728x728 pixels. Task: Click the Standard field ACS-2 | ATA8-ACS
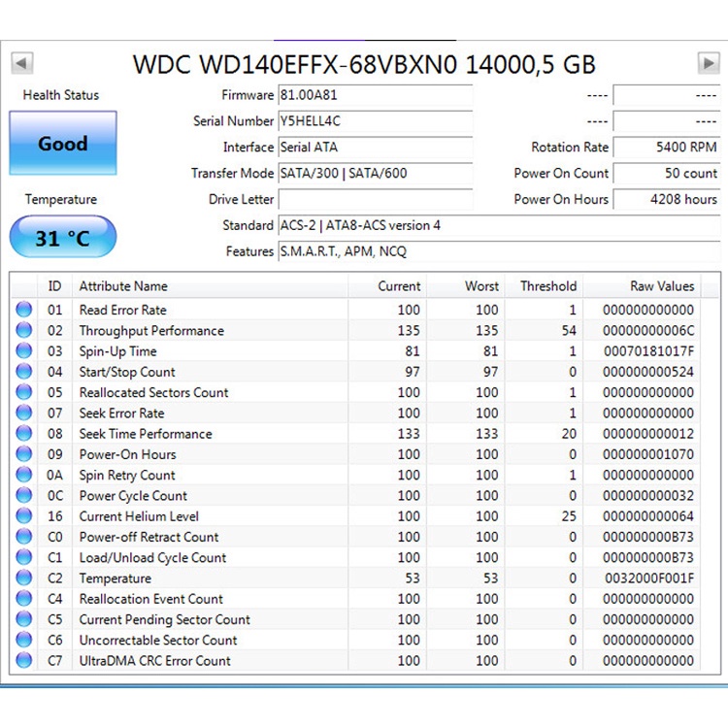coord(499,225)
